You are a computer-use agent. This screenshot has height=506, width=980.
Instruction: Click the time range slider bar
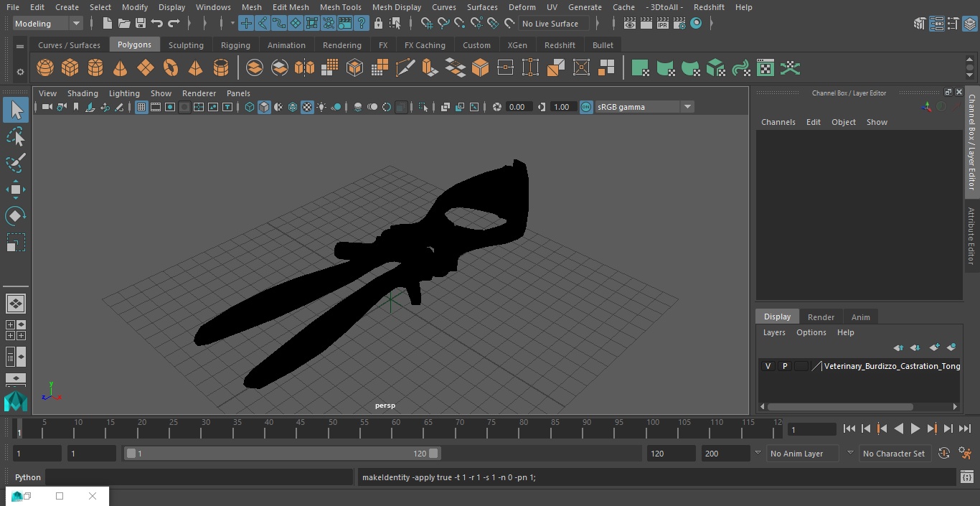point(282,454)
